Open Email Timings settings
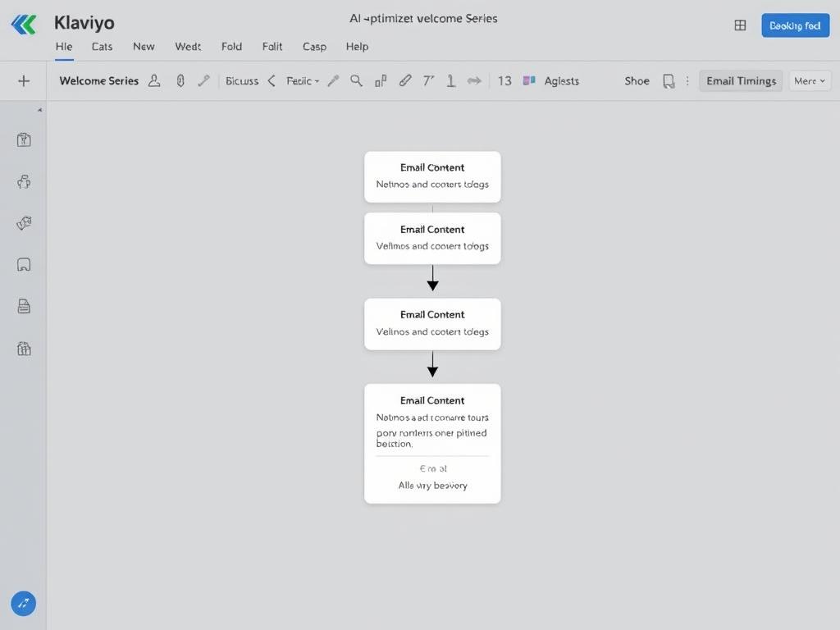 coord(740,80)
